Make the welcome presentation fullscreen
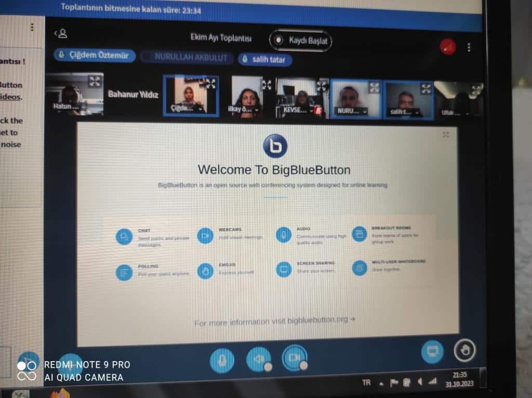Screen dimensions: 532x398 point(446,135)
